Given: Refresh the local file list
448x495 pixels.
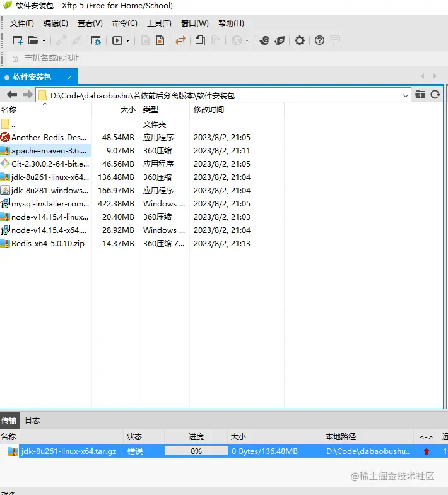Looking at the screenshot, I should [435, 95].
